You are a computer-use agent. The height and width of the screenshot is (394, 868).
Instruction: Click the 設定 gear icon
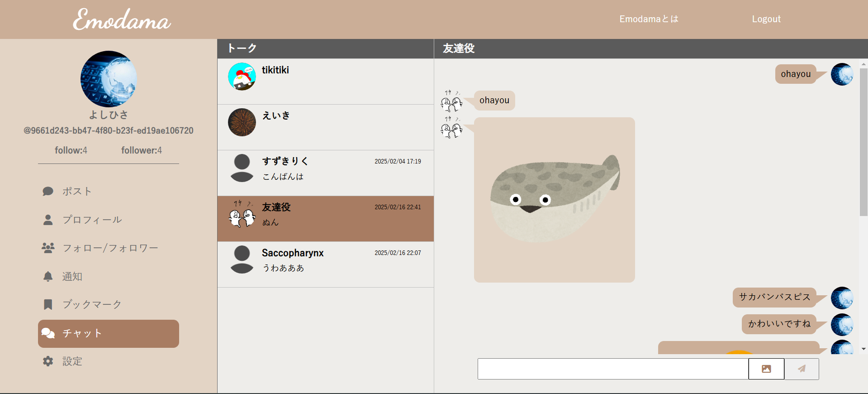coord(48,361)
